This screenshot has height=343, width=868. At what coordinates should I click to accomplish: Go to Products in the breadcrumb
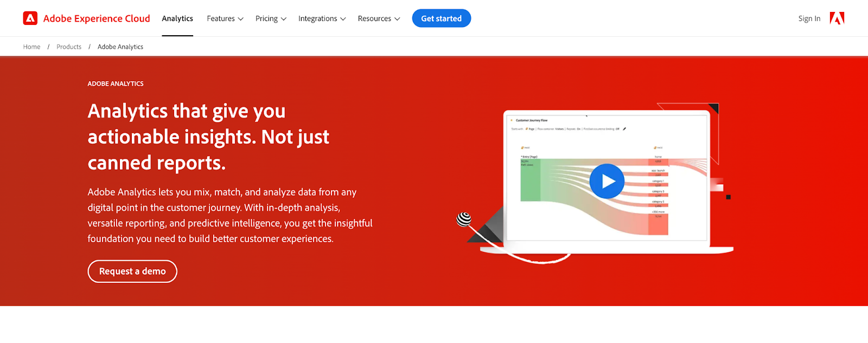(69, 47)
